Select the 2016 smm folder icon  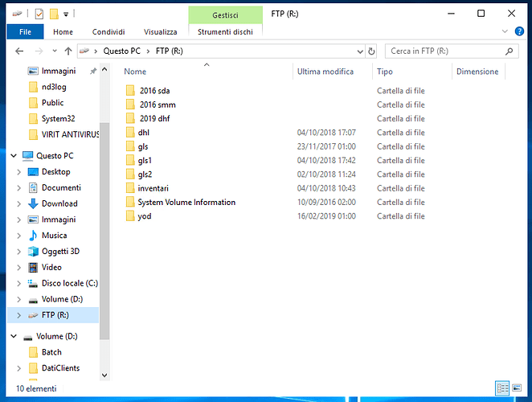click(130, 105)
